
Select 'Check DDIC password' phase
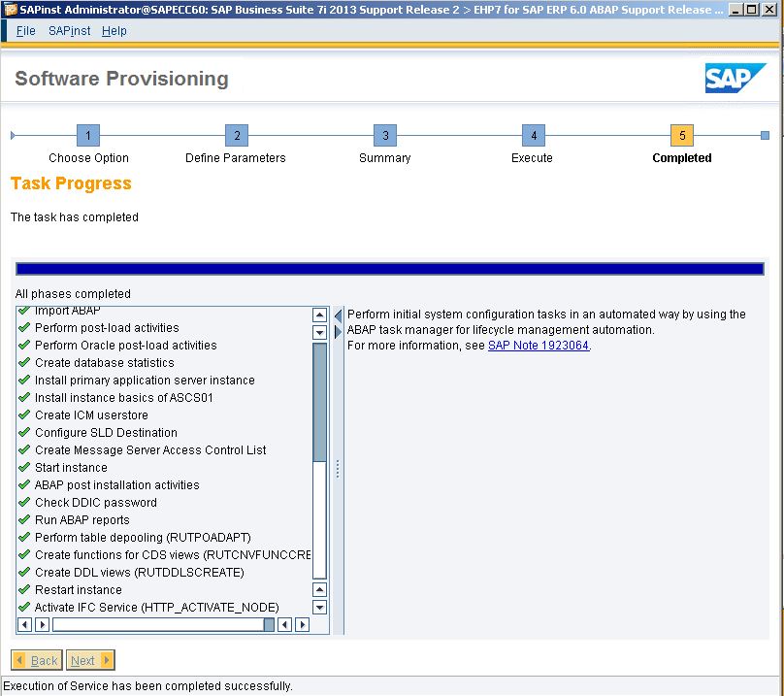(95, 503)
